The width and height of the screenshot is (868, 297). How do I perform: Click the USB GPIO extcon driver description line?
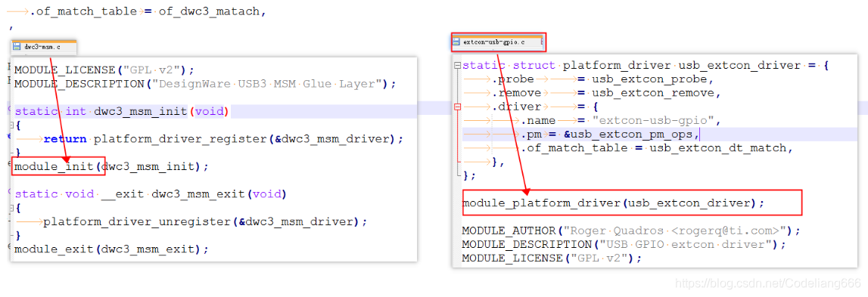(x=624, y=244)
